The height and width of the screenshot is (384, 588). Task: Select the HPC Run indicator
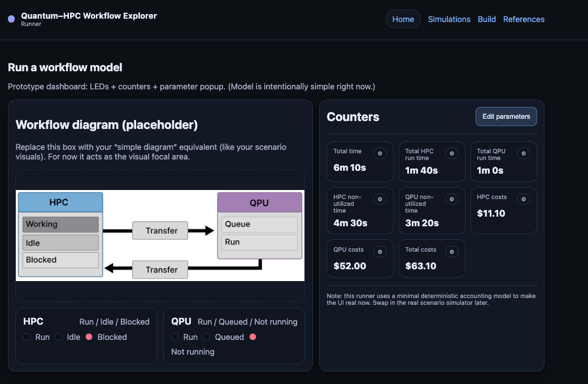click(x=27, y=336)
